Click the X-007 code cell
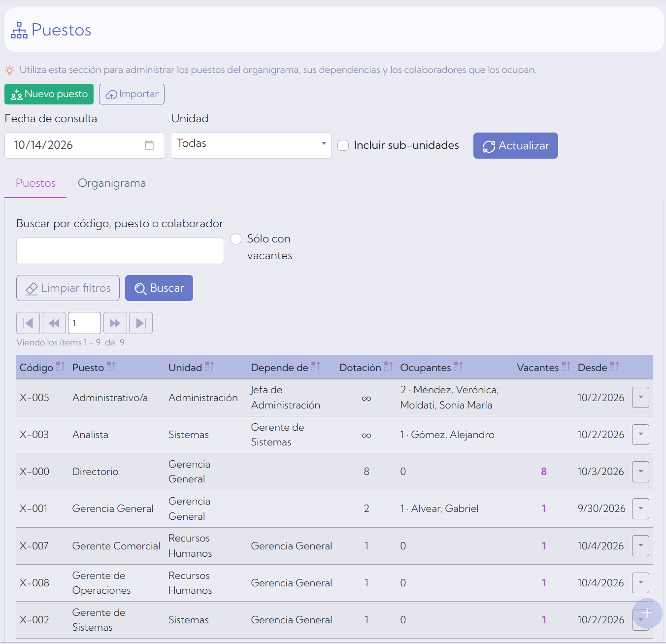 34,546
